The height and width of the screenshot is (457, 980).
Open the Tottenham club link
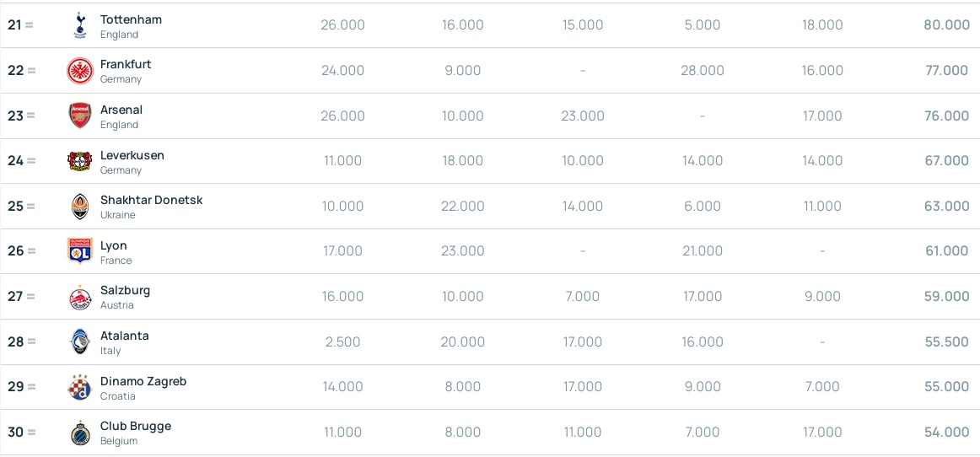click(131, 19)
